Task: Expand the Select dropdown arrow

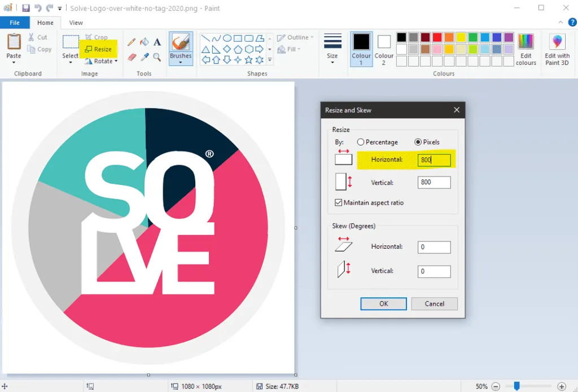Action: click(x=71, y=63)
